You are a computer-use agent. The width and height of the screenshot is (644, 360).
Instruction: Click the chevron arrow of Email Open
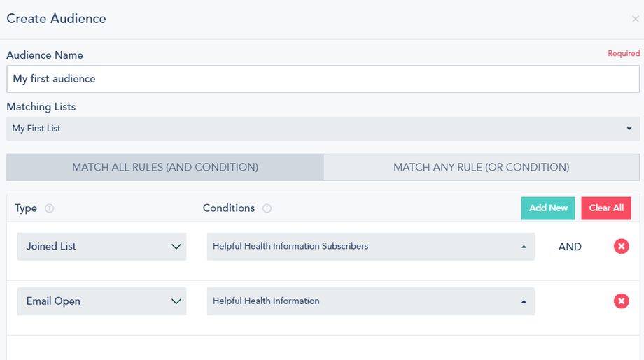176,301
